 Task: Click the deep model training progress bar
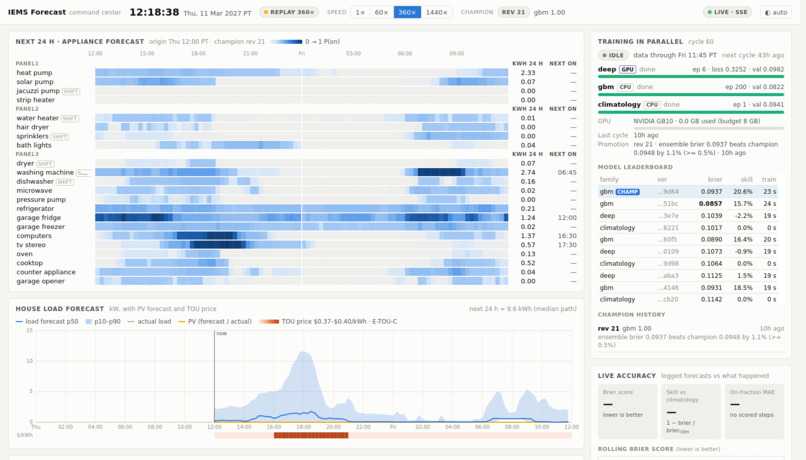(x=691, y=77)
